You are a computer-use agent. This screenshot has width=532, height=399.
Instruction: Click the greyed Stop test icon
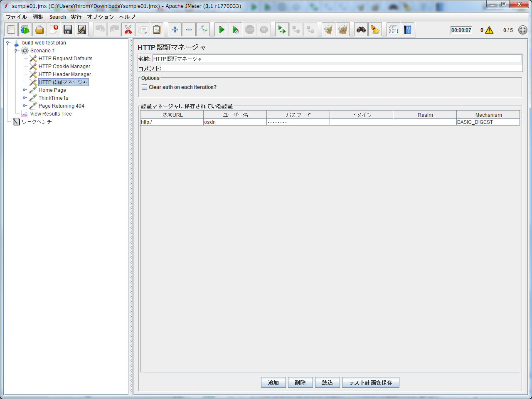click(250, 30)
